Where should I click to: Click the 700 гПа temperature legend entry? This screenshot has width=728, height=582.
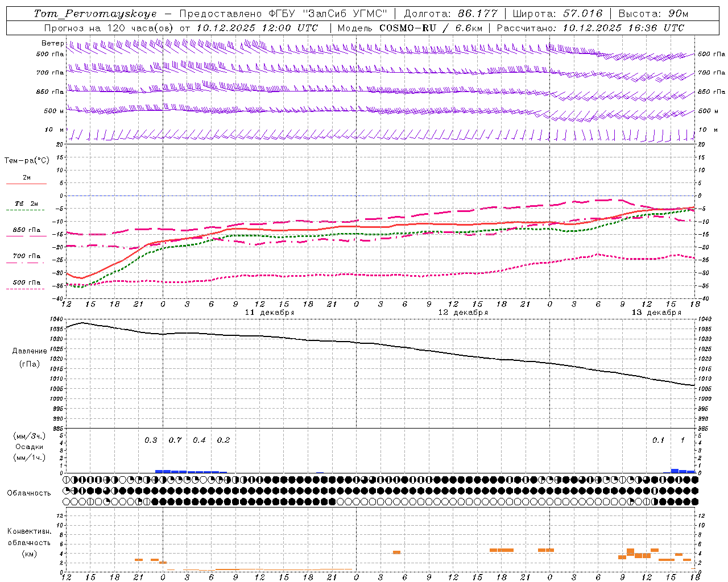(27, 256)
